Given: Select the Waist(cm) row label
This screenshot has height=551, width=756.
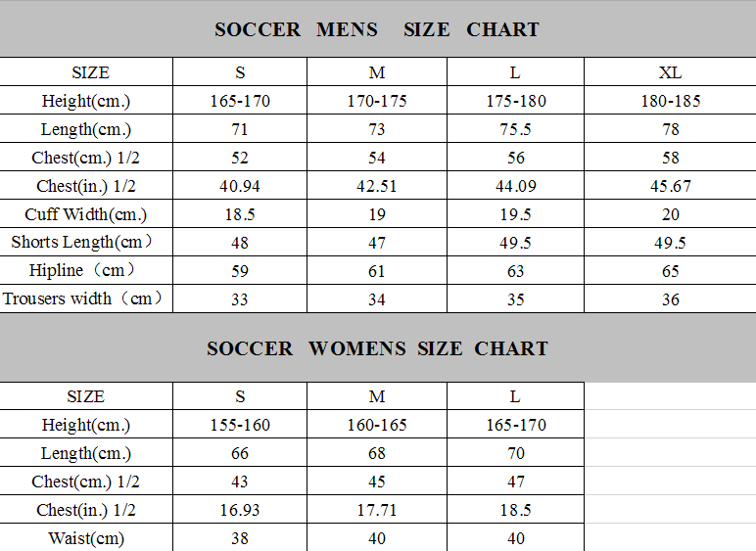Looking at the screenshot, I should coord(86,538).
